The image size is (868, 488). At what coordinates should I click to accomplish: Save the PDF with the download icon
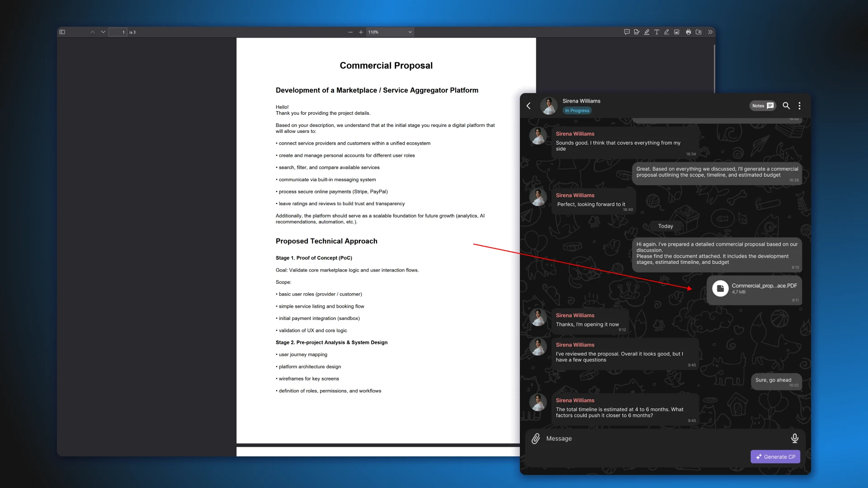(x=698, y=32)
